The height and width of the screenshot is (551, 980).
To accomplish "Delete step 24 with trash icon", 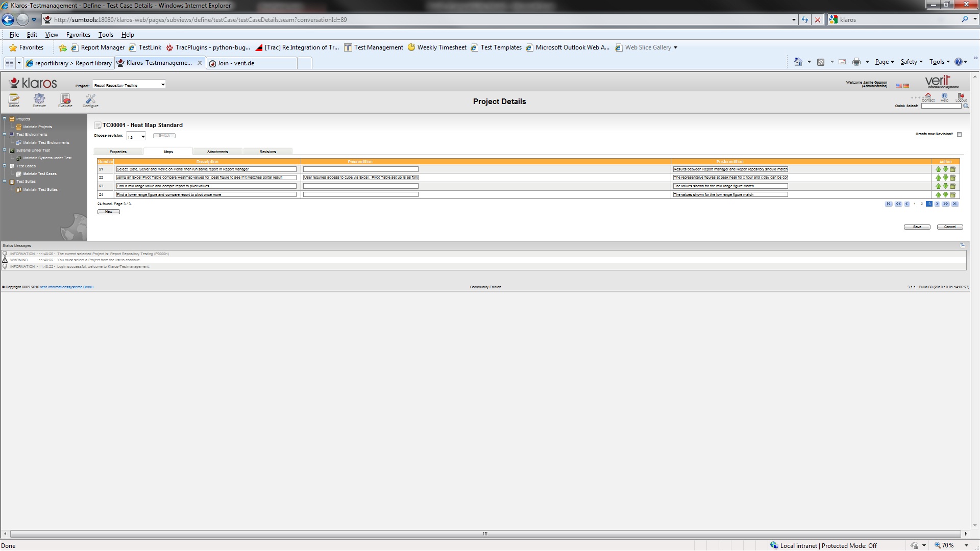I will pos(952,195).
